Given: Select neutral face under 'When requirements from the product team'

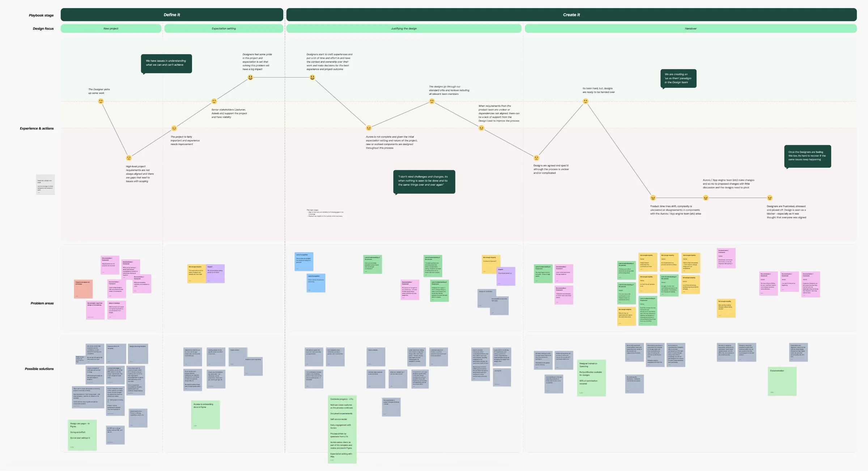Looking at the screenshot, I should 481,128.
